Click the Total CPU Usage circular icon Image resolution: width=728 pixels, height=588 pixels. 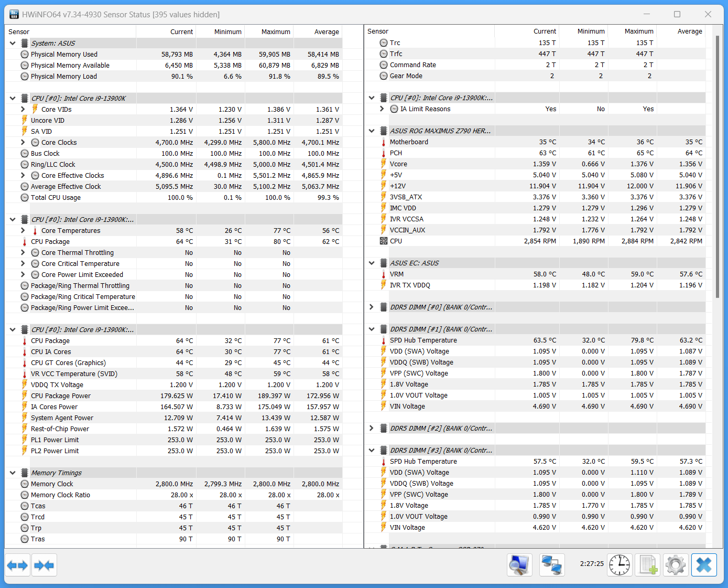pyautogui.click(x=25, y=198)
